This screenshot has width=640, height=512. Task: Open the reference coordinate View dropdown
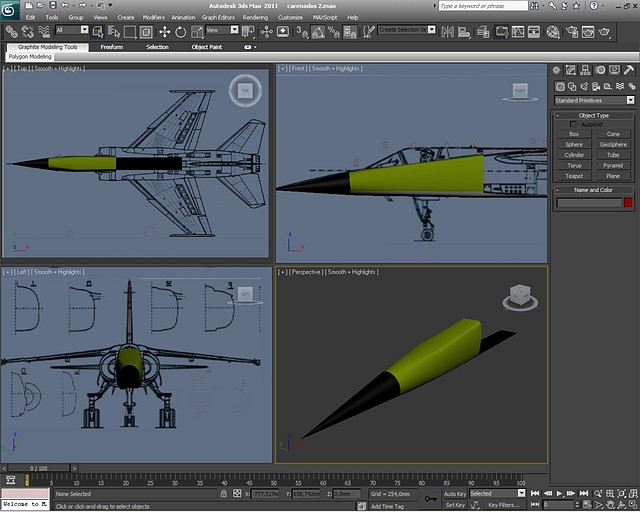[x=222, y=30]
